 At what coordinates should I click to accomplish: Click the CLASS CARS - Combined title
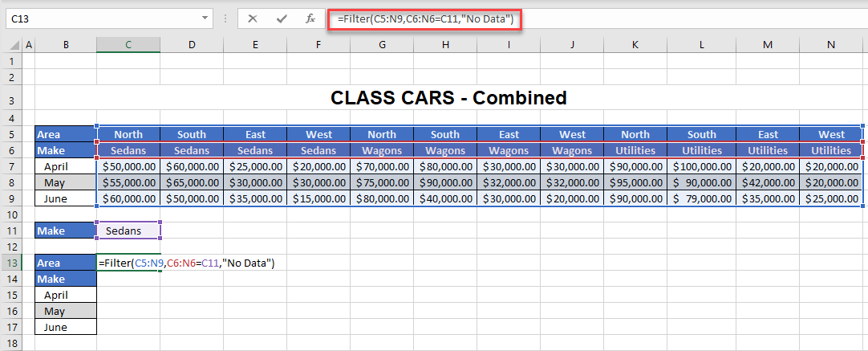coord(448,98)
